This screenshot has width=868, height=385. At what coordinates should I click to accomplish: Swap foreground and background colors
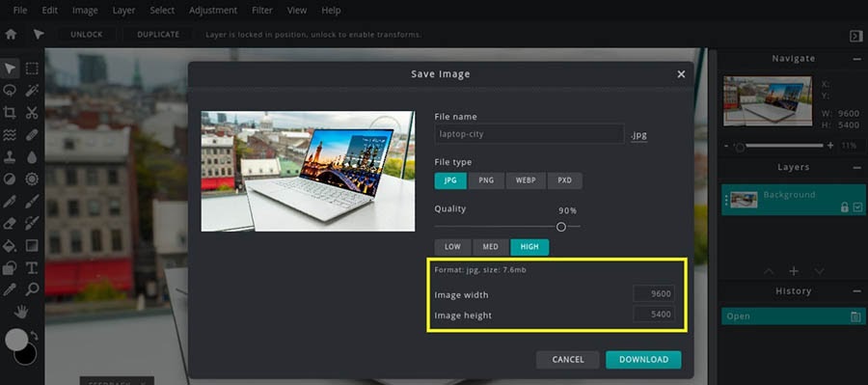(x=35, y=336)
